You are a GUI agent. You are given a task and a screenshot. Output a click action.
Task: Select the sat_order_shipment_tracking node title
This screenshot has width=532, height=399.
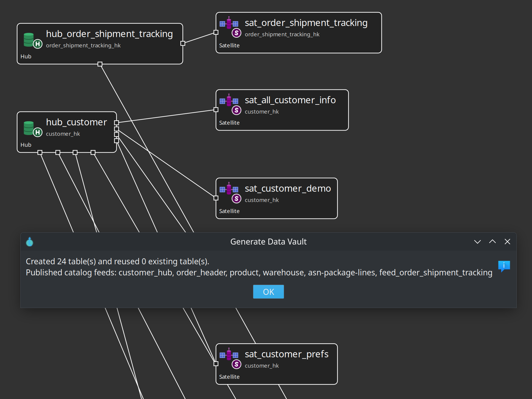pos(306,23)
